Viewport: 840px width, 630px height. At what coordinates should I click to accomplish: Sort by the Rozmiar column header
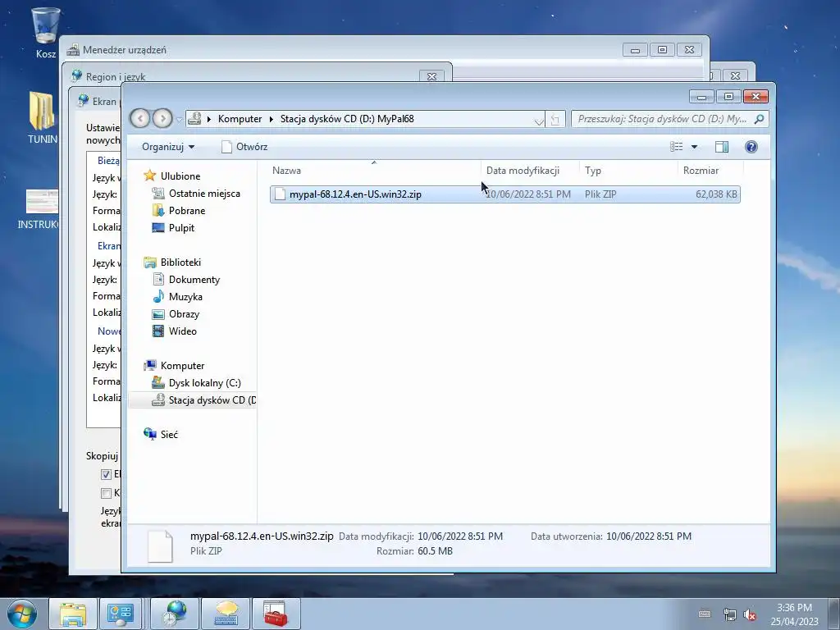click(710, 171)
